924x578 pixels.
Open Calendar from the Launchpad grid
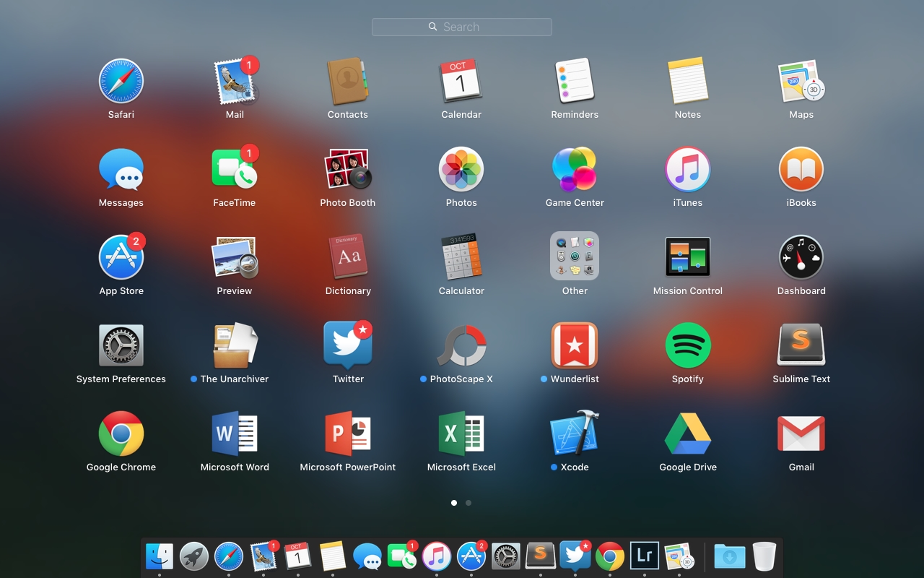tap(461, 82)
